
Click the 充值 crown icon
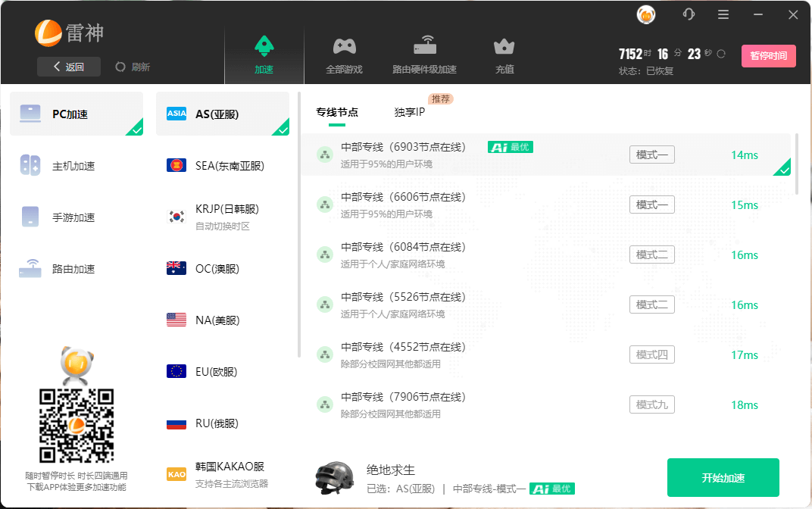point(504,47)
